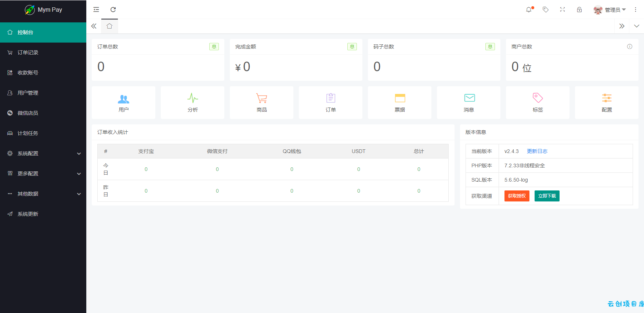644x313 pixels.
Task: Click the 获取授权 button
Action: 517,196
